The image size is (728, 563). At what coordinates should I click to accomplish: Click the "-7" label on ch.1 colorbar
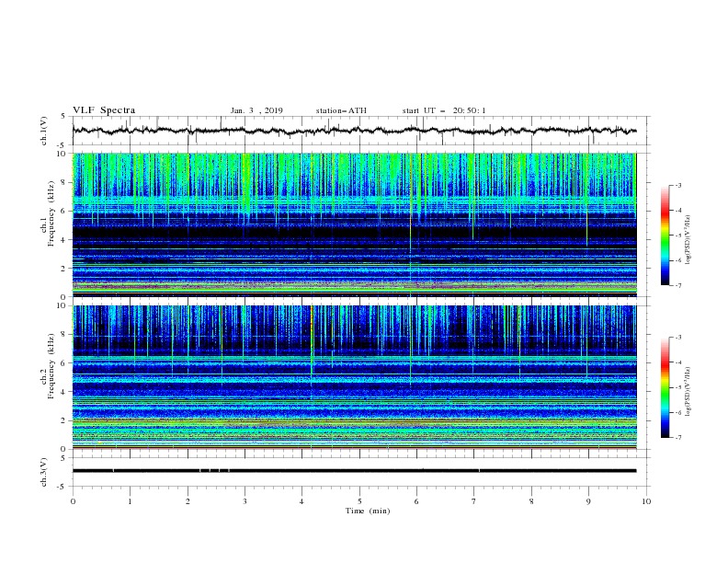pyautogui.click(x=677, y=285)
